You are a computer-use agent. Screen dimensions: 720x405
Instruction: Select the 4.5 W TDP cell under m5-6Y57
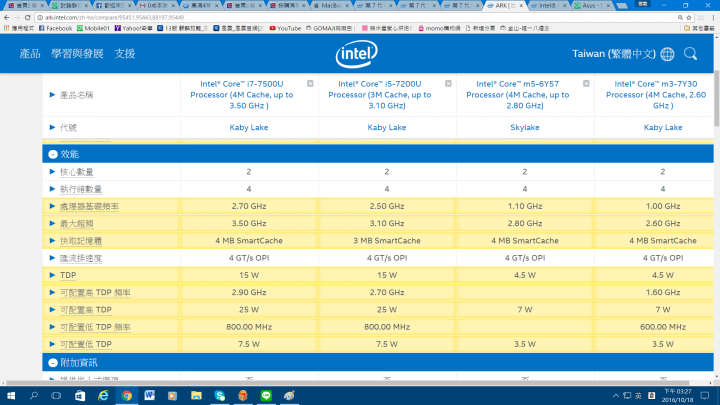pyautogui.click(x=524, y=275)
